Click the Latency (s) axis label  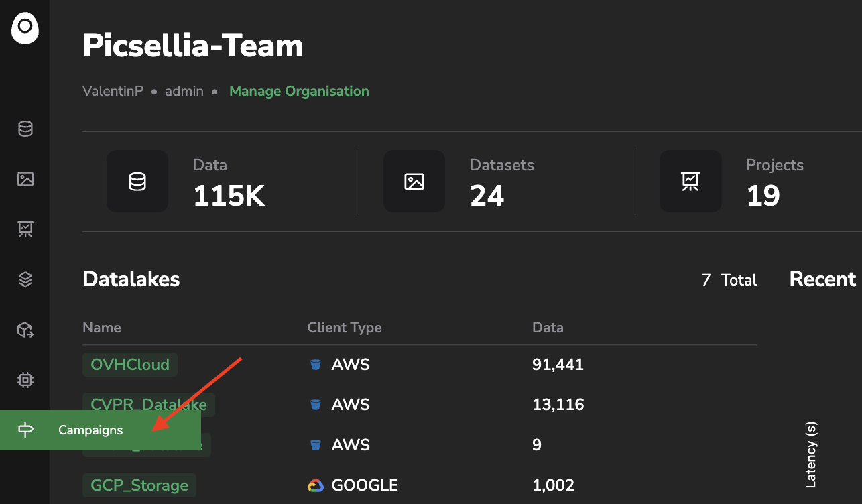tap(811, 454)
